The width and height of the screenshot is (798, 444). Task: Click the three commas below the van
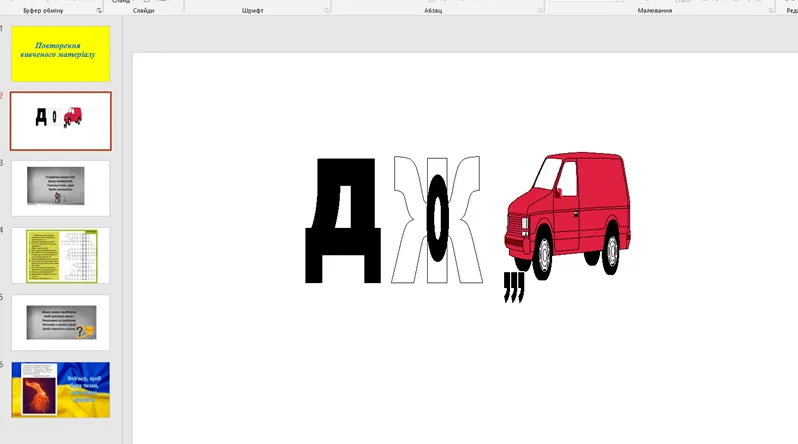point(513,288)
